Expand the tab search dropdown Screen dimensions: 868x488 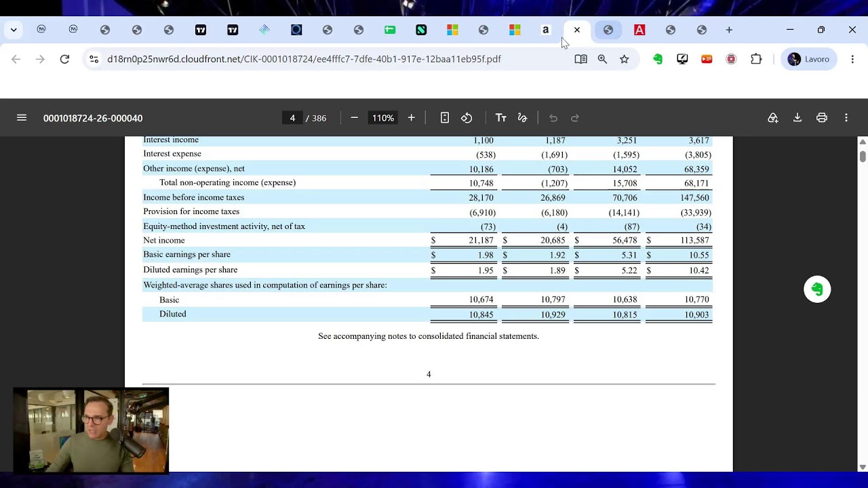14,30
